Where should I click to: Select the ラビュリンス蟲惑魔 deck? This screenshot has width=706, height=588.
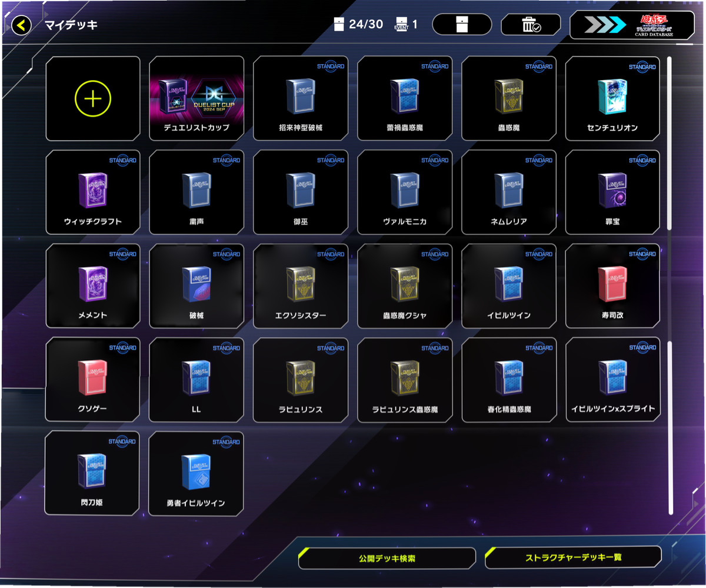click(x=405, y=380)
